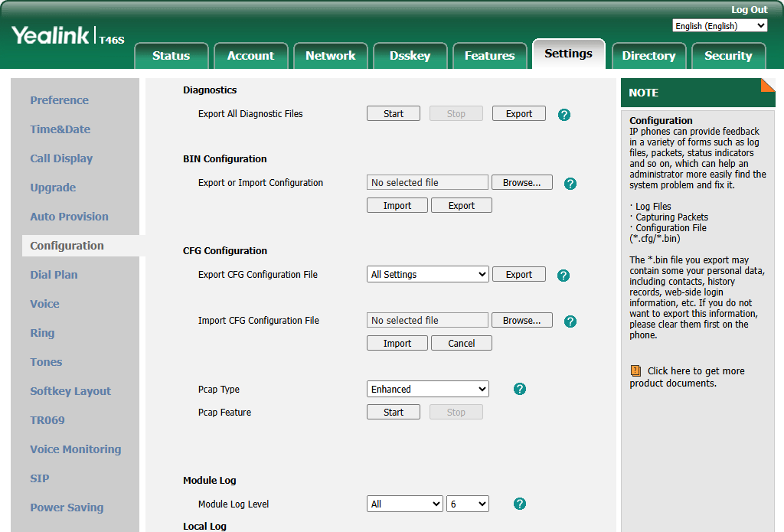Screen dimensions: 784x532
Task: Click the Import CFG file path field
Action: pyautogui.click(x=427, y=320)
